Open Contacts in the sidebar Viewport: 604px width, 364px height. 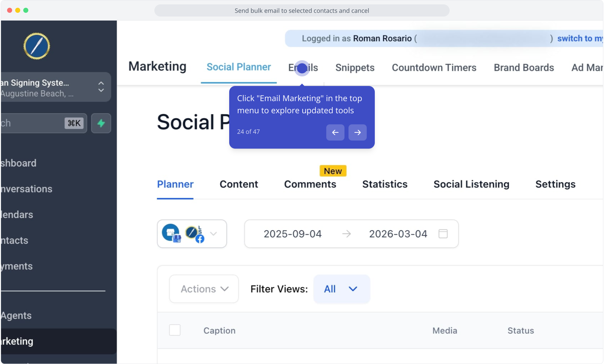[x=14, y=241]
